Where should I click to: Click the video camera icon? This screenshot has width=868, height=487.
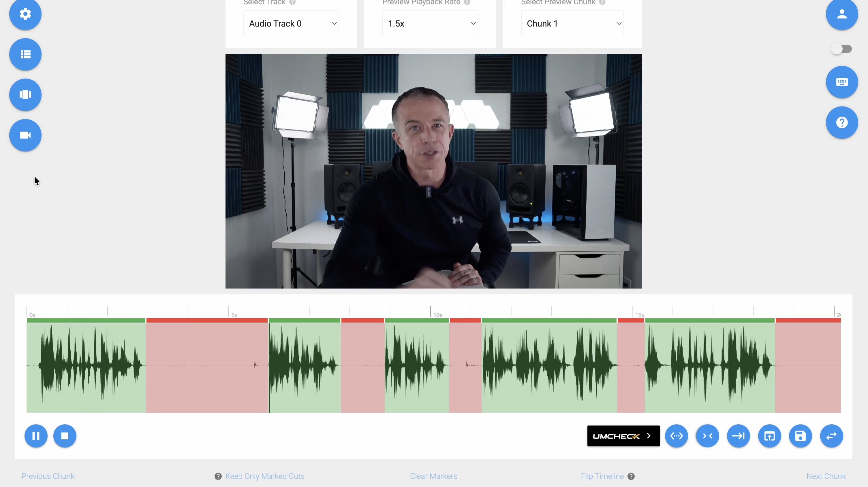pos(25,135)
